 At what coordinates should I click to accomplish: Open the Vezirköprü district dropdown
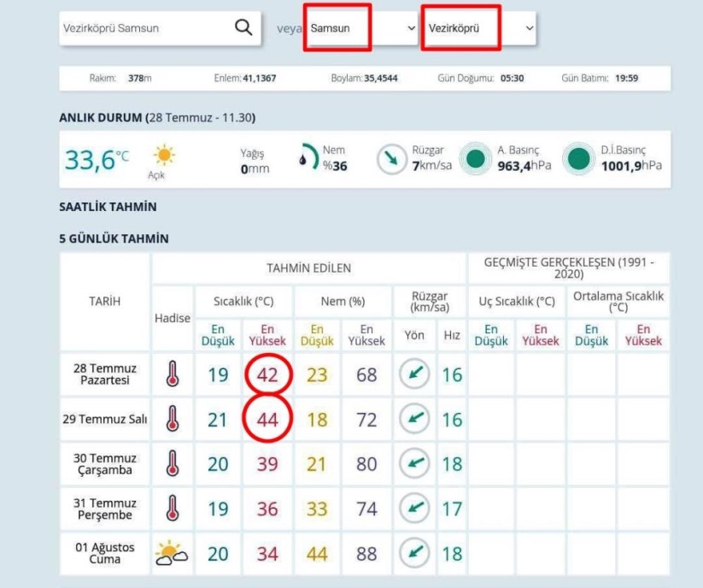click(x=479, y=28)
